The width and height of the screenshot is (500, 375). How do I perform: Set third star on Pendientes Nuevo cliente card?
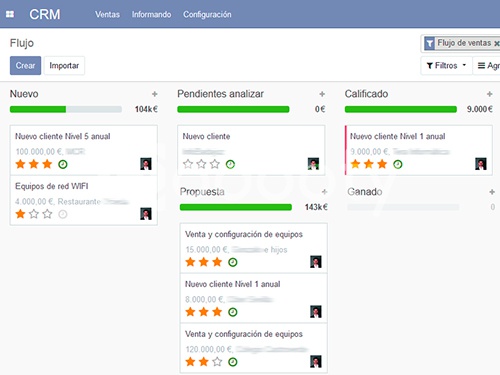(x=215, y=164)
